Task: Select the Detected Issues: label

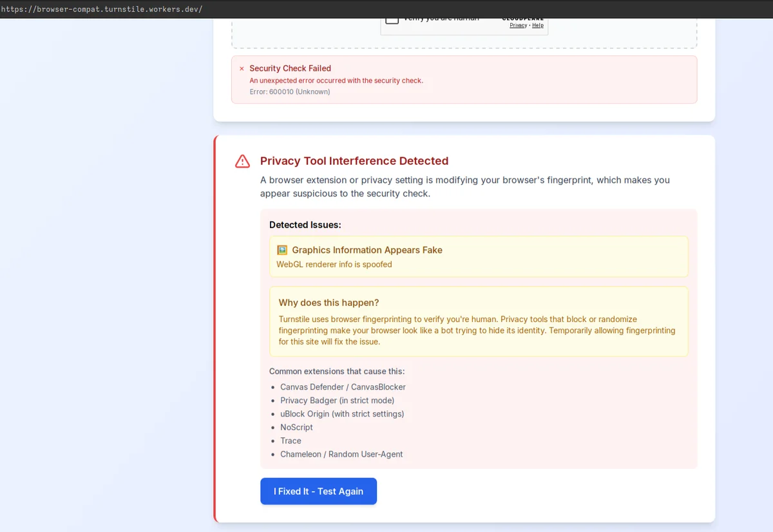Action: (x=305, y=225)
